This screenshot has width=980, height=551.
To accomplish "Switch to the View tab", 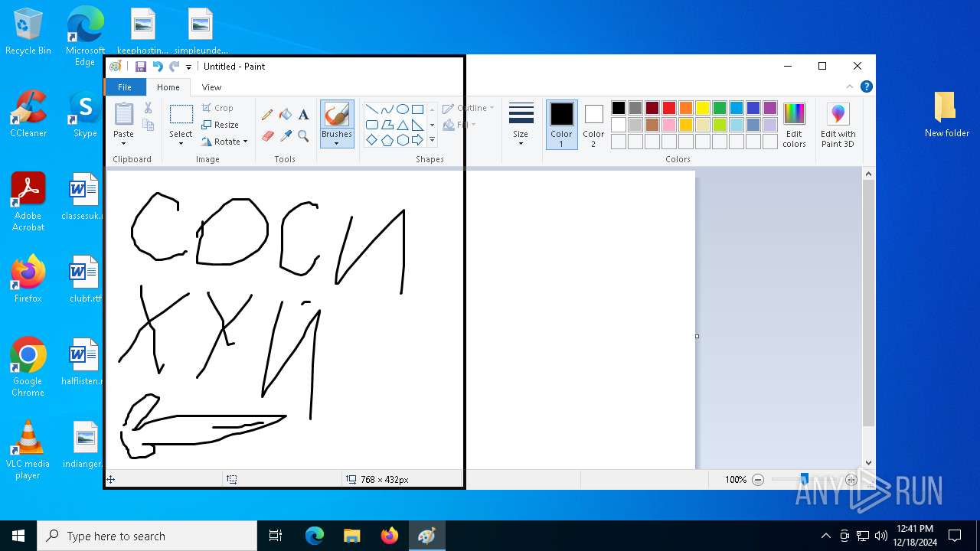I will point(211,87).
